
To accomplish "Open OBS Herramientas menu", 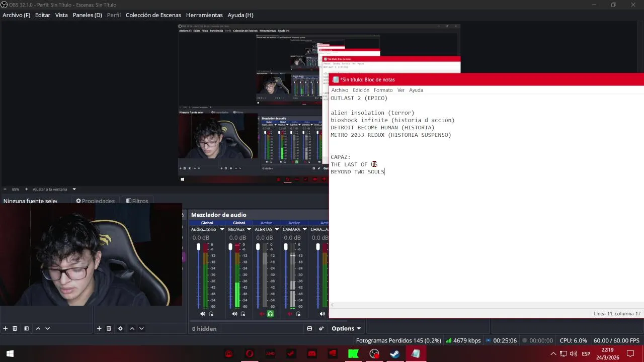I will tap(204, 15).
